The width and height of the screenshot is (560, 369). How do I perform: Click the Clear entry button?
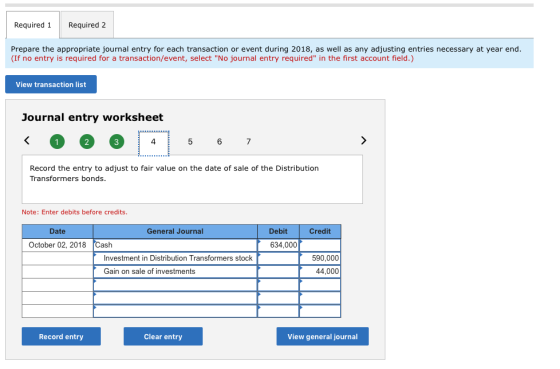click(163, 336)
